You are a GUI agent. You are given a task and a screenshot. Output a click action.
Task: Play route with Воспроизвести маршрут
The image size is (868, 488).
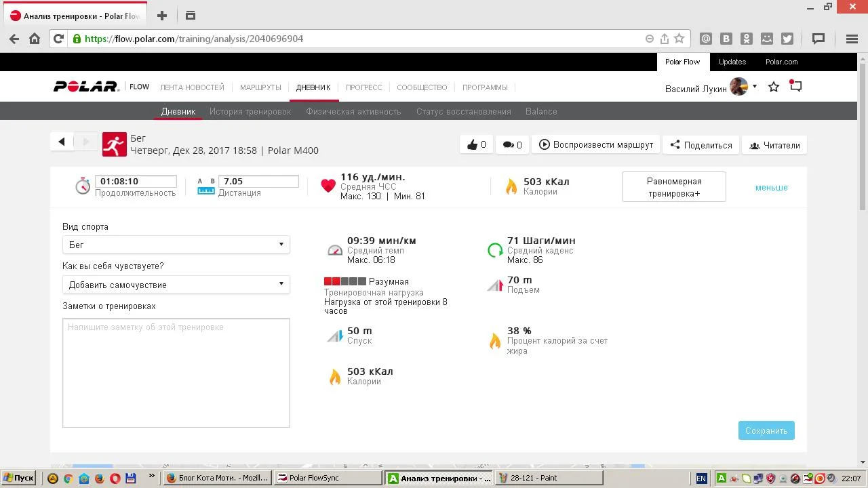596,145
